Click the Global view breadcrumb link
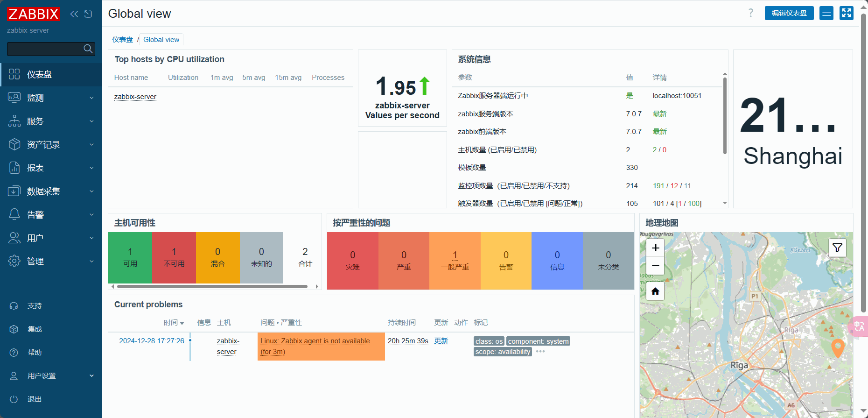This screenshot has width=868, height=418. point(161,40)
